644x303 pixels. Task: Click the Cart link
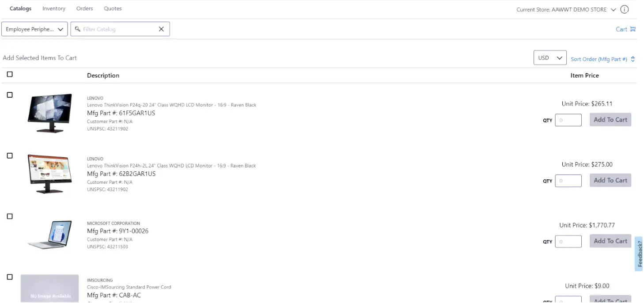621,29
